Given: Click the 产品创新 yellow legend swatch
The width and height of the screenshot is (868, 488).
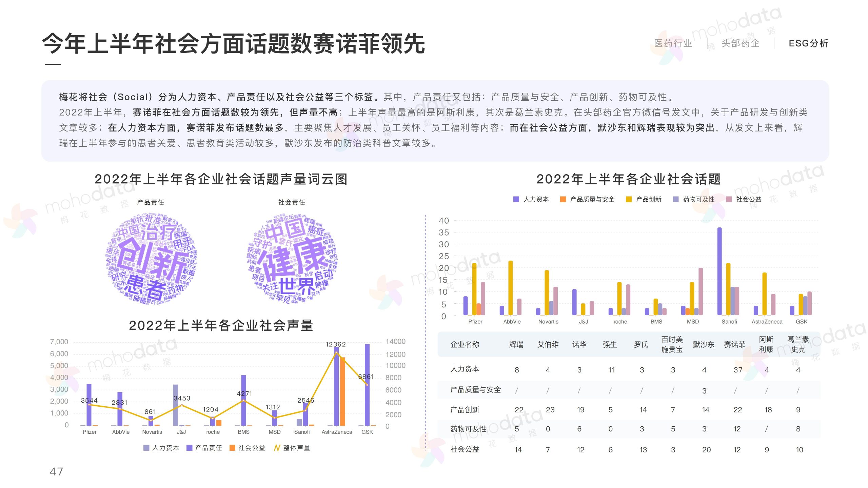Looking at the screenshot, I should pos(629,199).
